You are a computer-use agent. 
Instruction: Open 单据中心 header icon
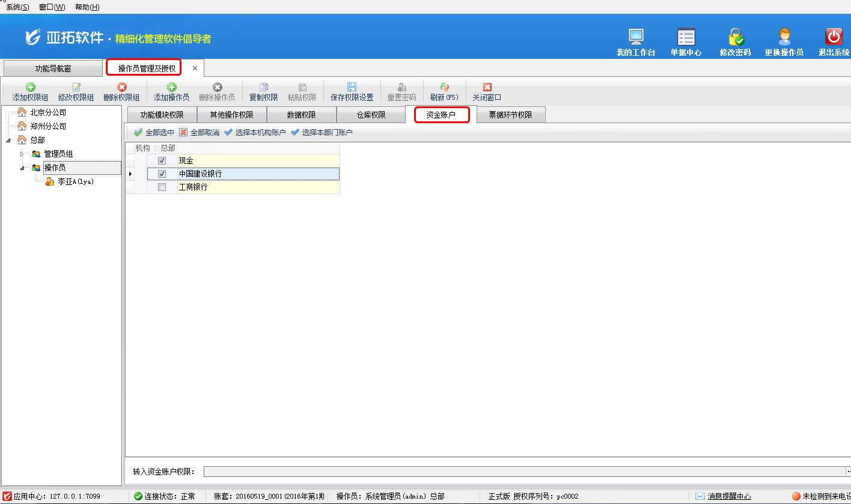point(686,37)
